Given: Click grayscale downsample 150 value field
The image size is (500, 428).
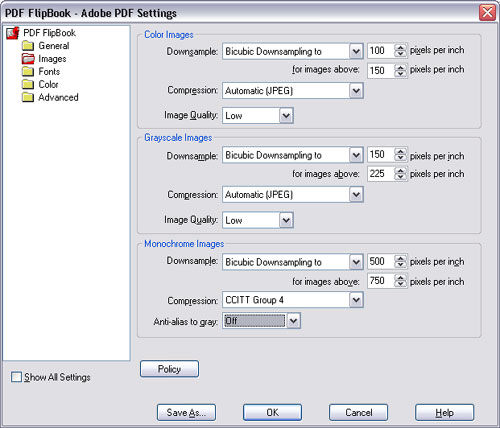Looking at the screenshot, I should coord(381,155).
